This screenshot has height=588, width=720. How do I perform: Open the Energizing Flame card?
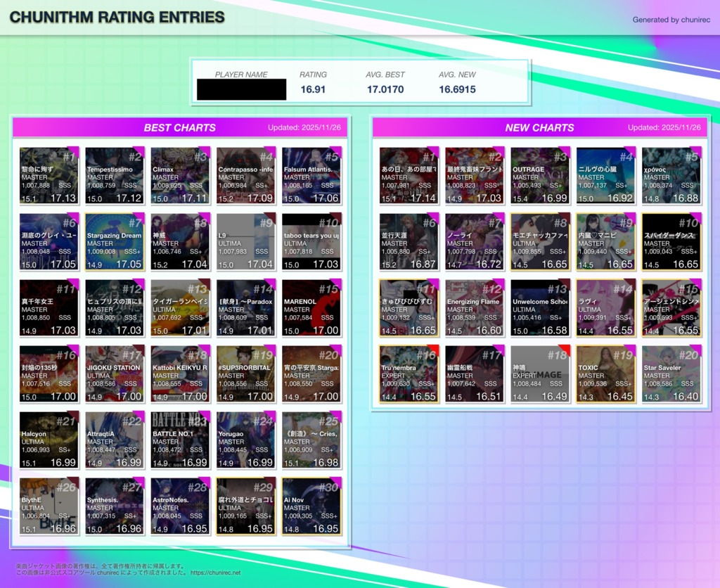click(474, 308)
